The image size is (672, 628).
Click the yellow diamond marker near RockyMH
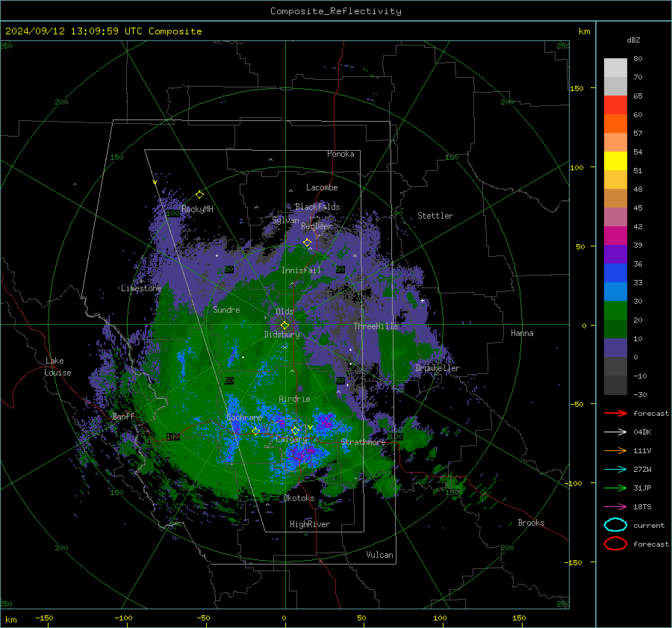[x=199, y=195]
